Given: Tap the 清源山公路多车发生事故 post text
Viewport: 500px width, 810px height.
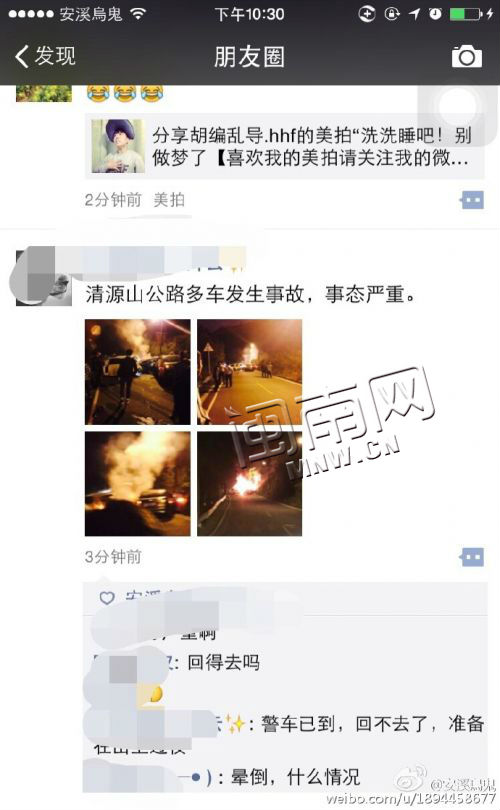Looking at the screenshot, I should pyautogui.click(x=250, y=294).
